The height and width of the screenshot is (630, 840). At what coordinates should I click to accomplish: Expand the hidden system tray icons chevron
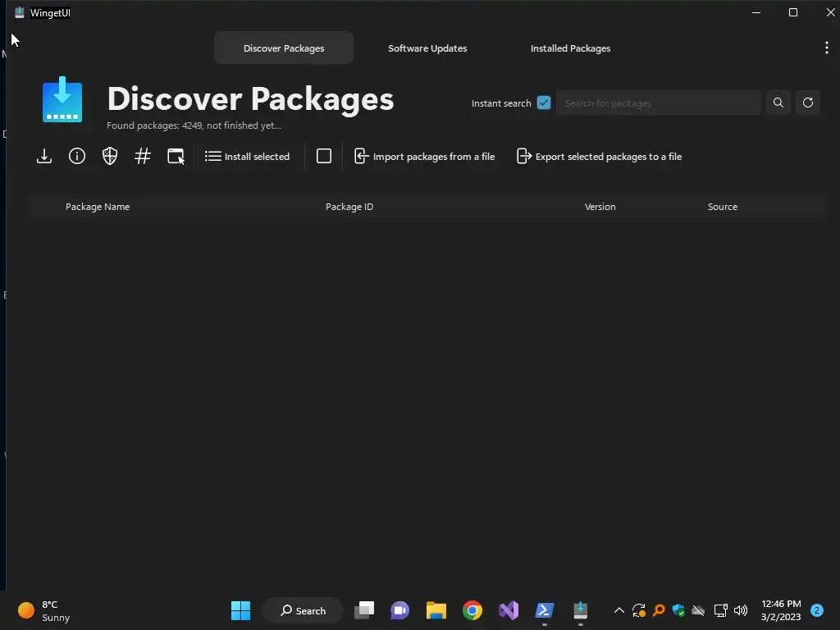(x=619, y=610)
